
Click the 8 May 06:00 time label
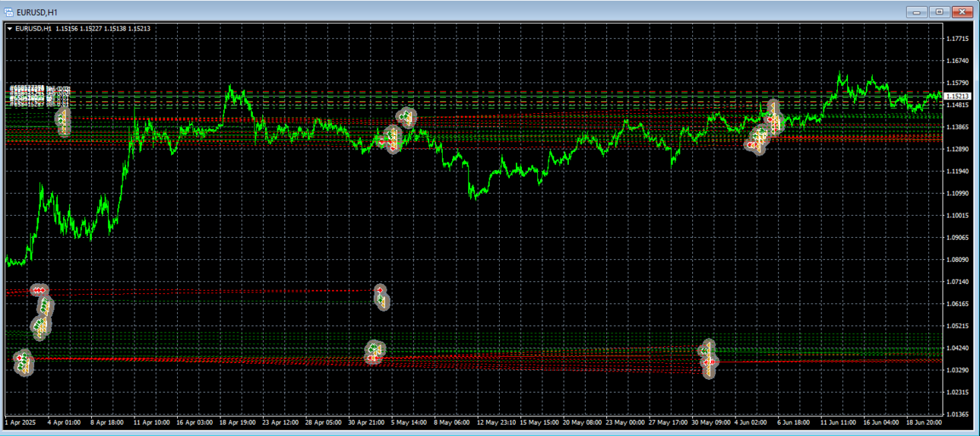point(452,422)
